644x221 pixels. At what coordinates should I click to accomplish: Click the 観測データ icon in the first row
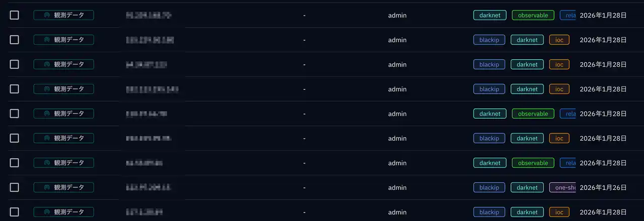47,15
